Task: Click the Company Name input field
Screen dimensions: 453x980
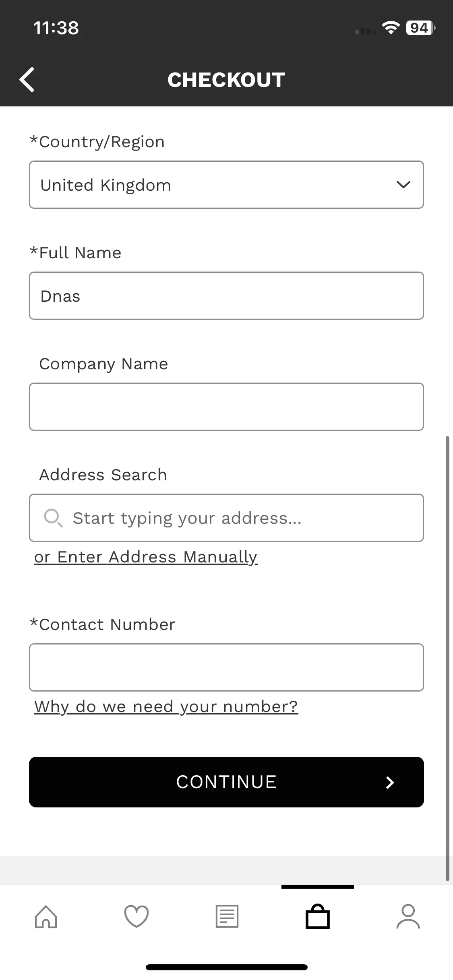Action: (226, 407)
